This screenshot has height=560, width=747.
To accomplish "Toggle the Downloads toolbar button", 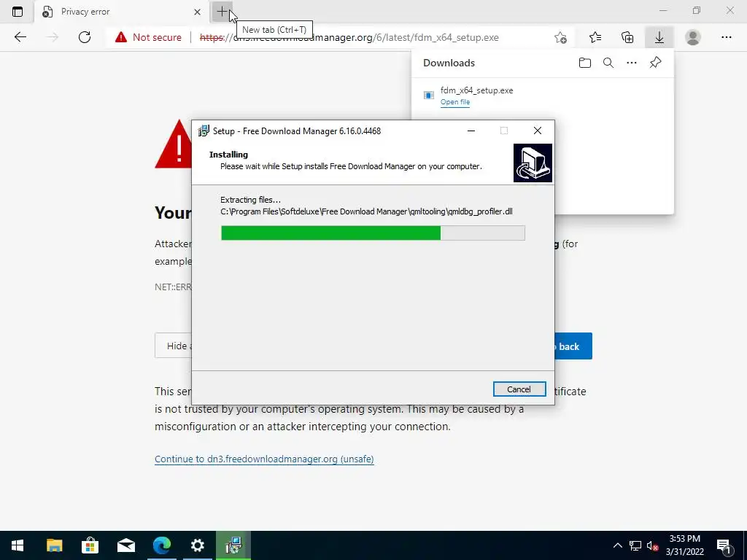I will (x=659, y=37).
